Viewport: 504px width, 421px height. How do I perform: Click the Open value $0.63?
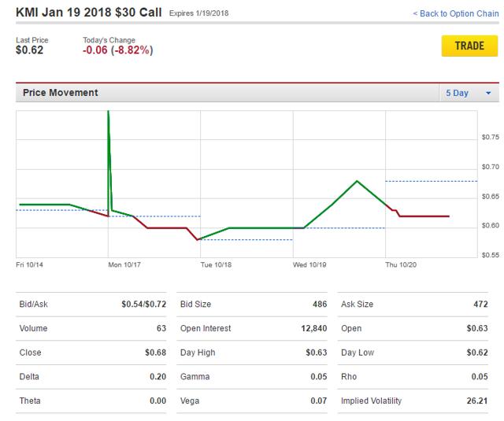pos(477,328)
